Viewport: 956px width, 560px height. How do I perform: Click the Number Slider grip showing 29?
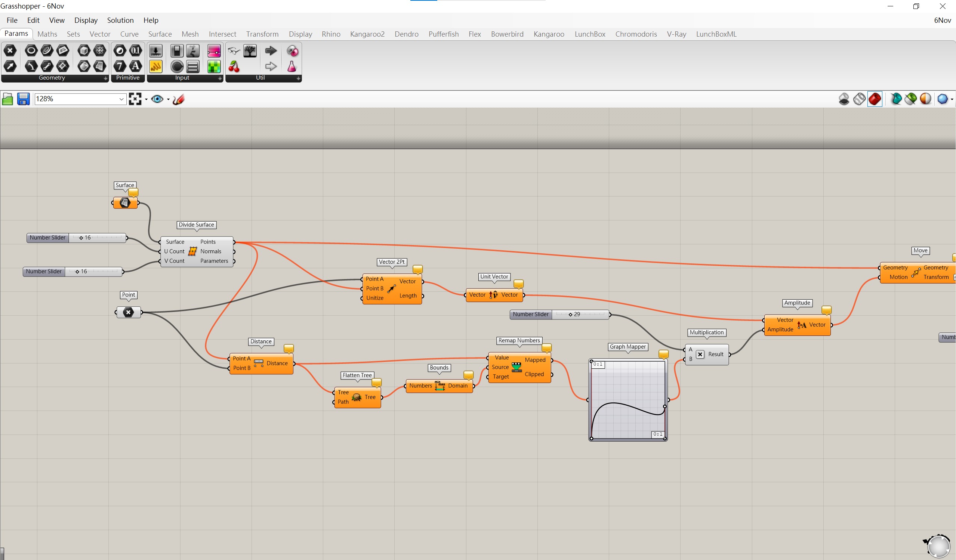tap(570, 314)
